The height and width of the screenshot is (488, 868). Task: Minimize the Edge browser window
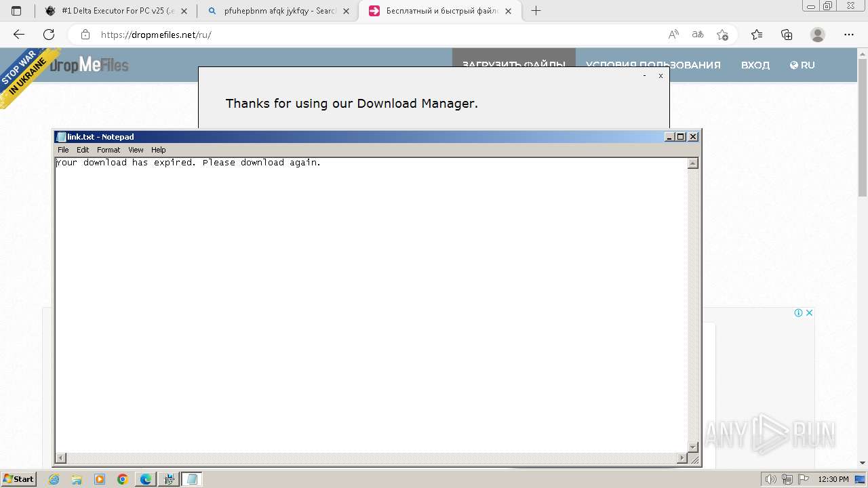pos(811,6)
